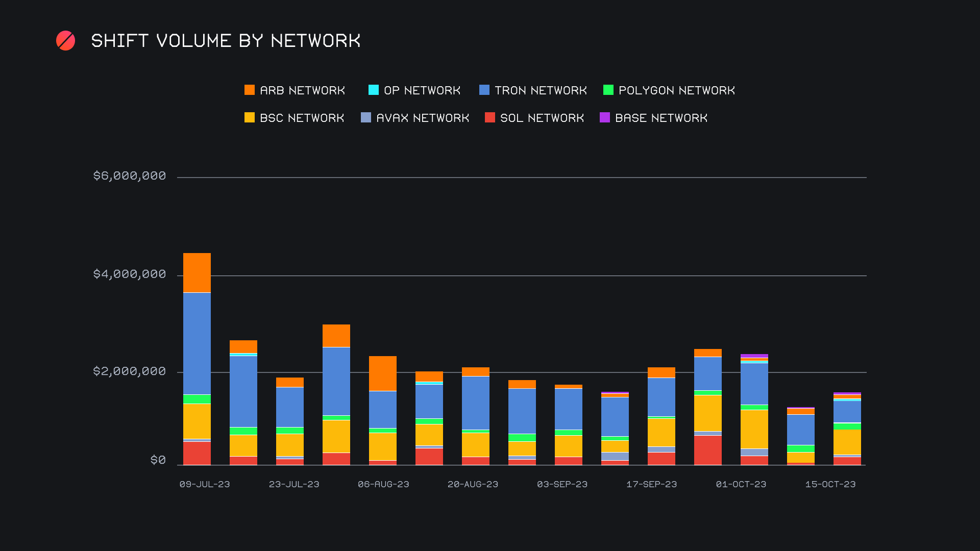Select the POLYGON NETWORK legend label
Screen dimensions: 980x551
coord(676,90)
